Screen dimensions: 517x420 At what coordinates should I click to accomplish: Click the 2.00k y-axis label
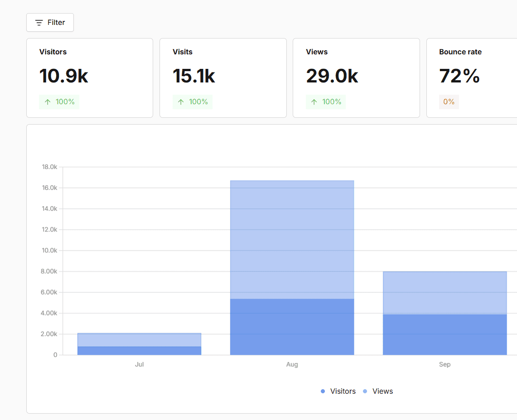(x=49, y=334)
